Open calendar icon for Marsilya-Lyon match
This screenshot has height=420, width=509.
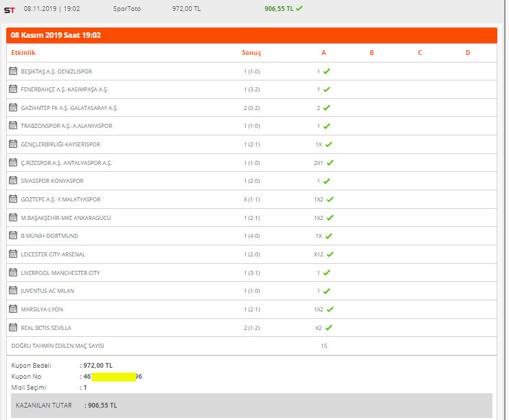point(13,309)
